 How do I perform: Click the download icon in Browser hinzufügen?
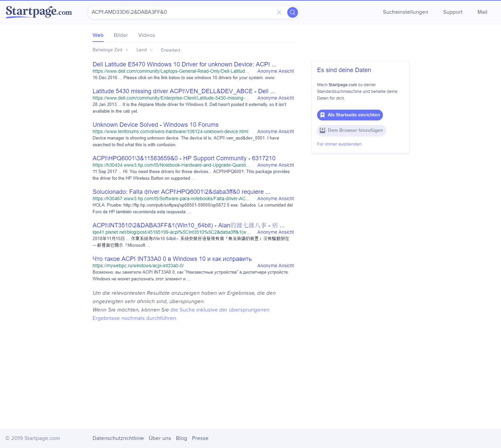coord(322,130)
